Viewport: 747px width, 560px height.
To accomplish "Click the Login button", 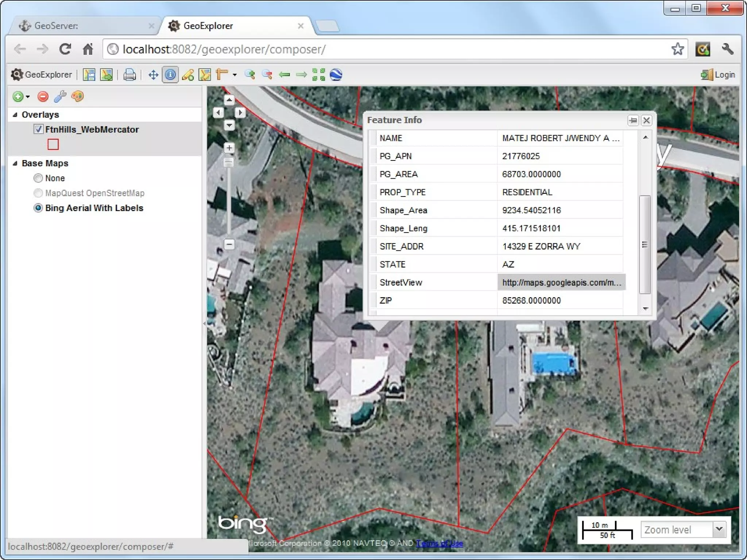I will click(718, 75).
